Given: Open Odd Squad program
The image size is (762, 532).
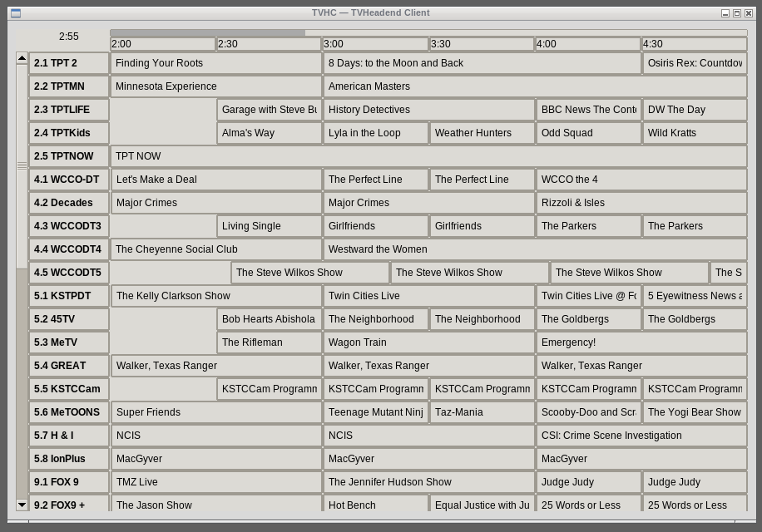Looking at the screenshot, I should 588,133.
